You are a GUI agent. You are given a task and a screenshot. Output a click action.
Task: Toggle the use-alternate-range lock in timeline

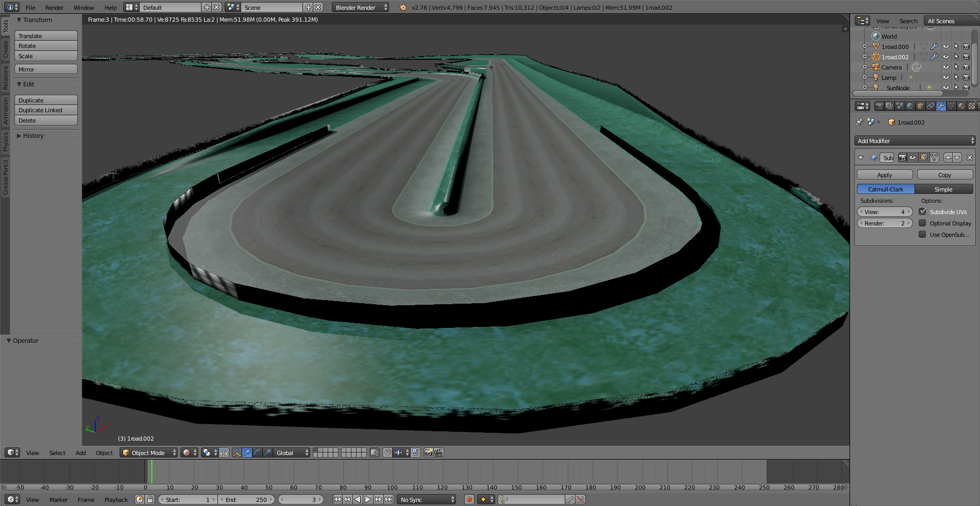click(150, 499)
